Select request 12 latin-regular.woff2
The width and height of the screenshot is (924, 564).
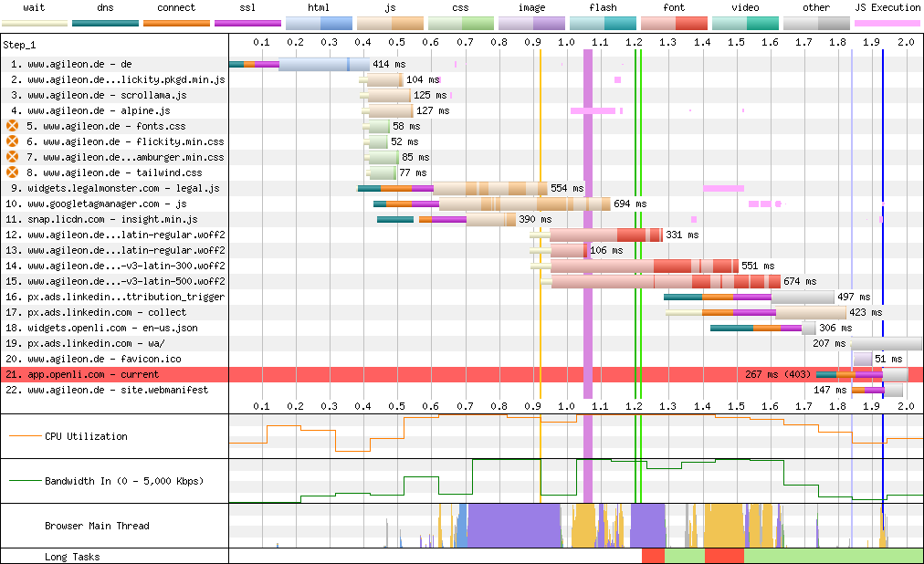[115, 235]
